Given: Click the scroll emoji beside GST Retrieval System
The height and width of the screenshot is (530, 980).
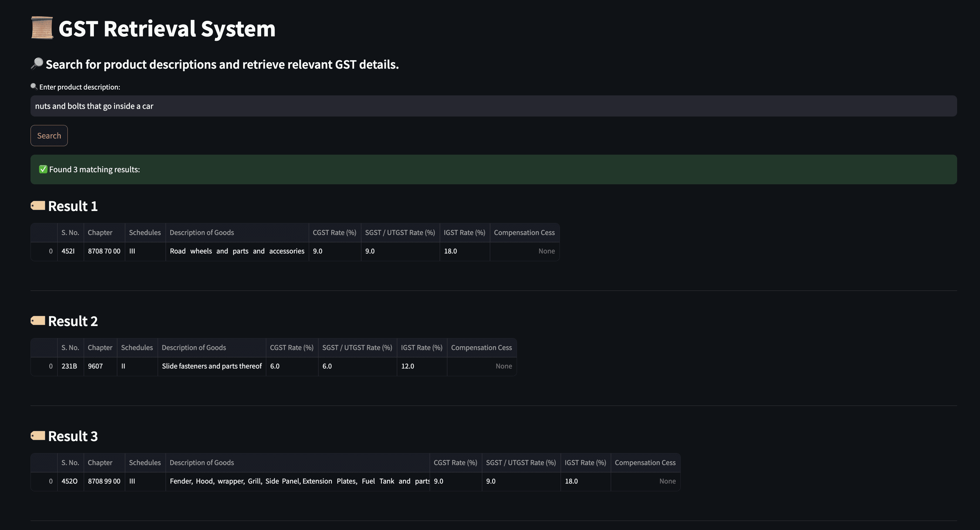Looking at the screenshot, I should (x=42, y=28).
